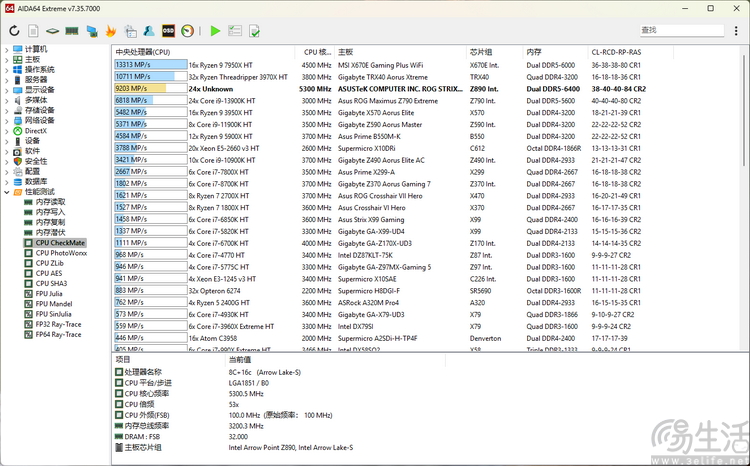Viewport: 750px width, 466px height.
Task: Expand the 操作系统 tree node
Action: coord(7,69)
